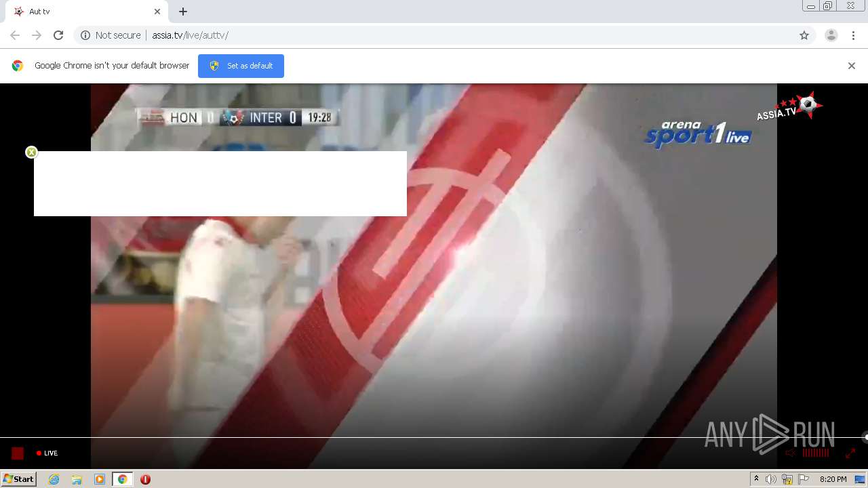Reload the assia.tv page
Viewport: 868px width, 488px height.
pos(58,35)
